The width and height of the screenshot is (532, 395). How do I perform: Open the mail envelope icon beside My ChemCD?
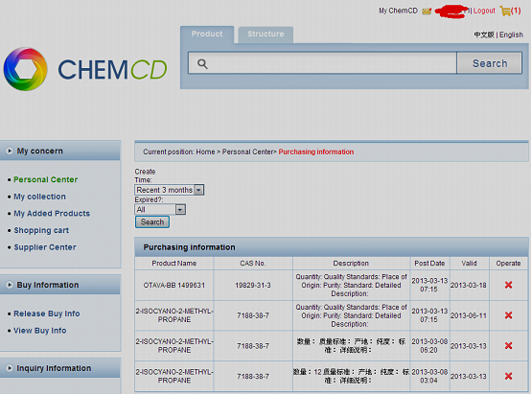[x=427, y=12]
